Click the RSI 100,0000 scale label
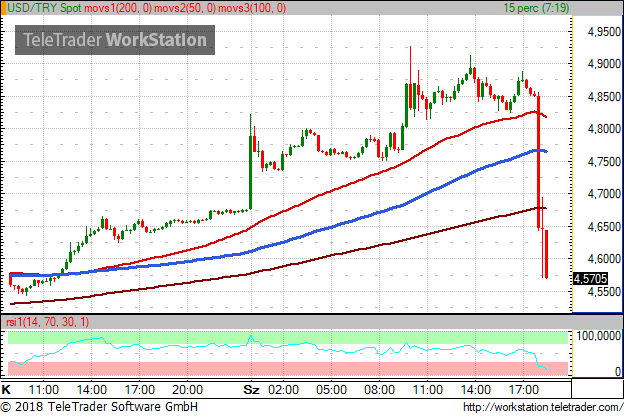This screenshot has height=416, width=624. click(598, 336)
